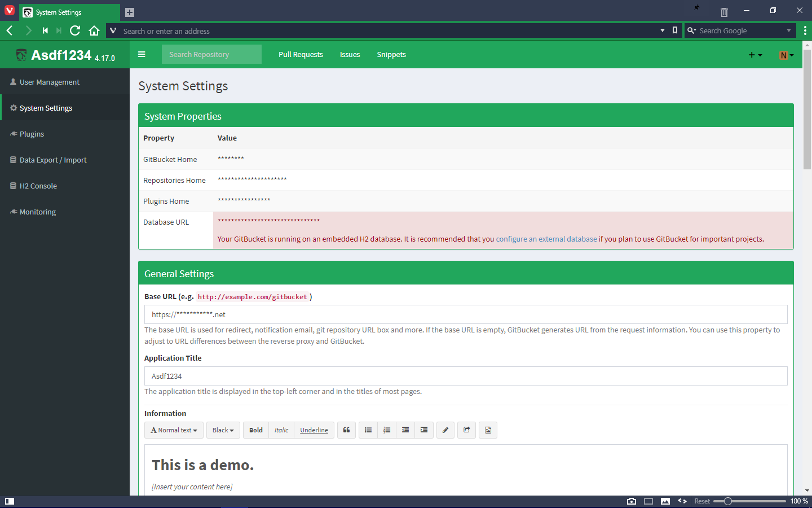Capture a page screenshot with the camera icon
This screenshot has width=812, height=508.
pyautogui.click(x=631, y=501)
